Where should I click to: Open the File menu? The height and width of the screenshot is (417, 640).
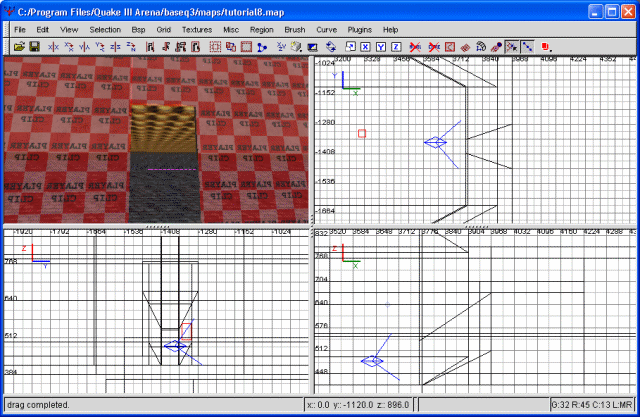(x=20, y=30)
